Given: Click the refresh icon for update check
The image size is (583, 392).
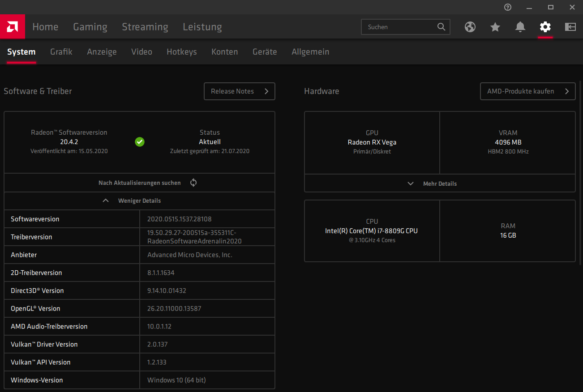Looking at the screenshot, I should (193, 183).
